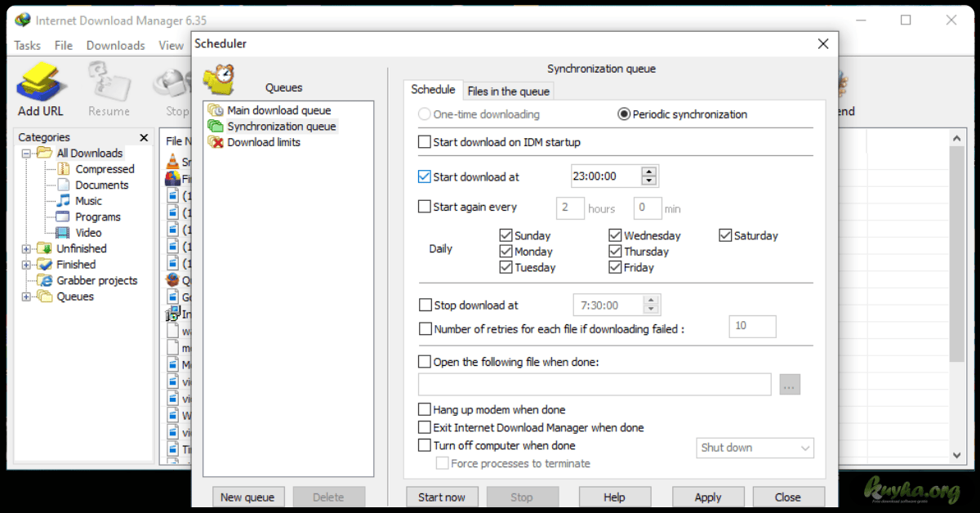Click the Resume toolbar icon
The height and width of the screenshot is (513, 980).
[109, 82]
